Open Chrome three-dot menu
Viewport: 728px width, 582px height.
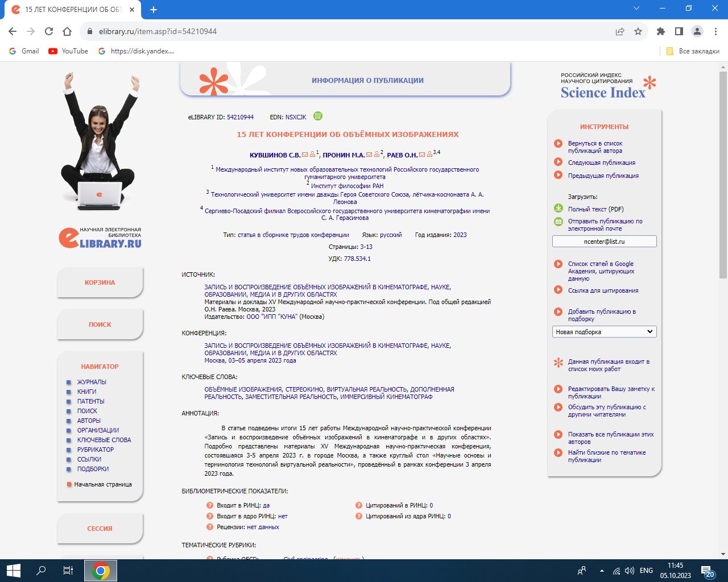click(x=715, y=31)
